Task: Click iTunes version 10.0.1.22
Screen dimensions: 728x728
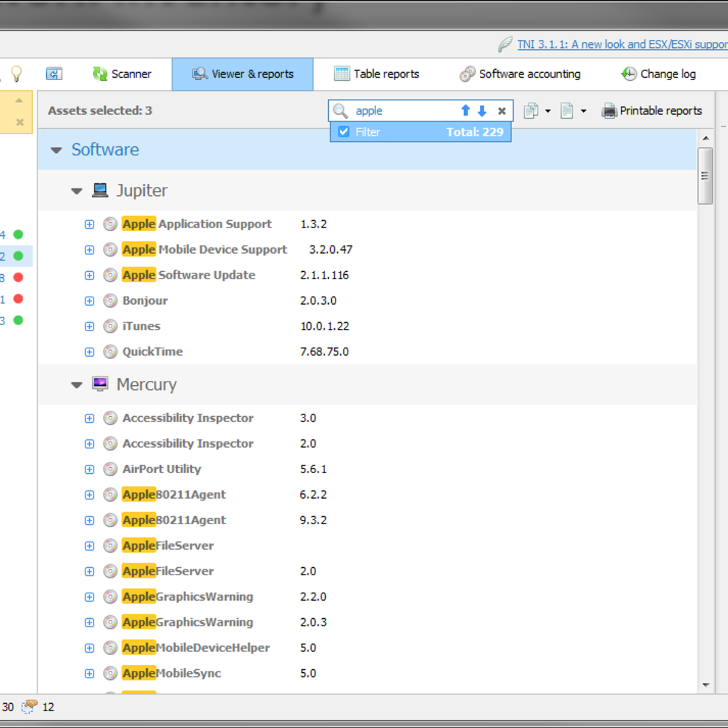Action: 325,326
